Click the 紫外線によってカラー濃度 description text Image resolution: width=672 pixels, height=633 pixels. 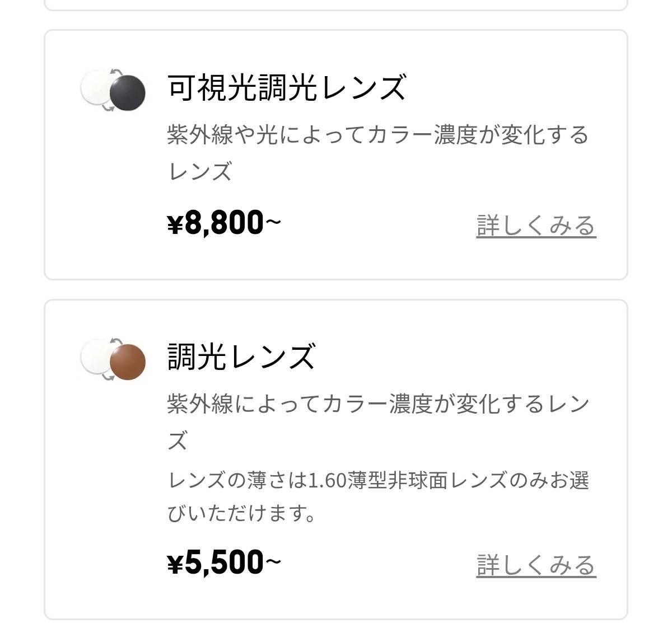click(378, 404)
